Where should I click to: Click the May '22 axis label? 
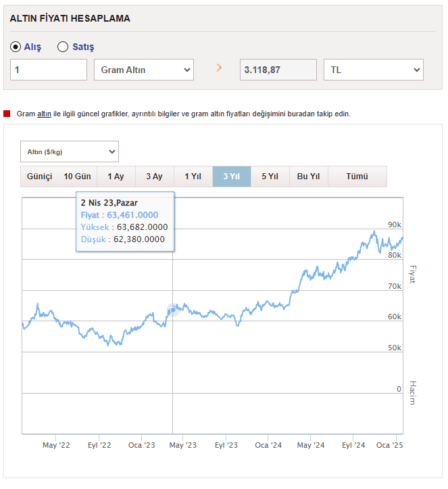tap(56, 445)
